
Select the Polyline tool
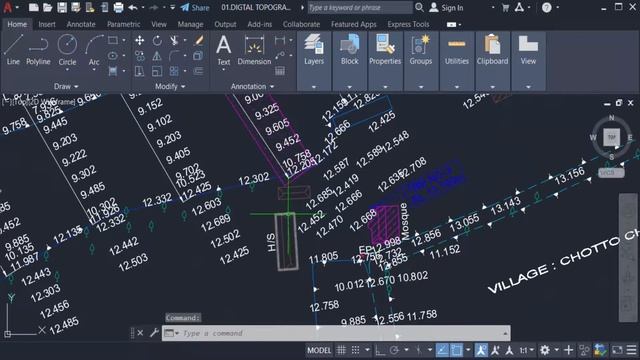38,50
